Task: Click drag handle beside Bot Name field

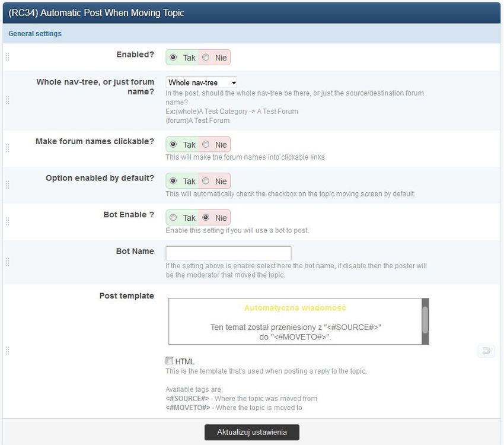Action: tap(8, 262)
